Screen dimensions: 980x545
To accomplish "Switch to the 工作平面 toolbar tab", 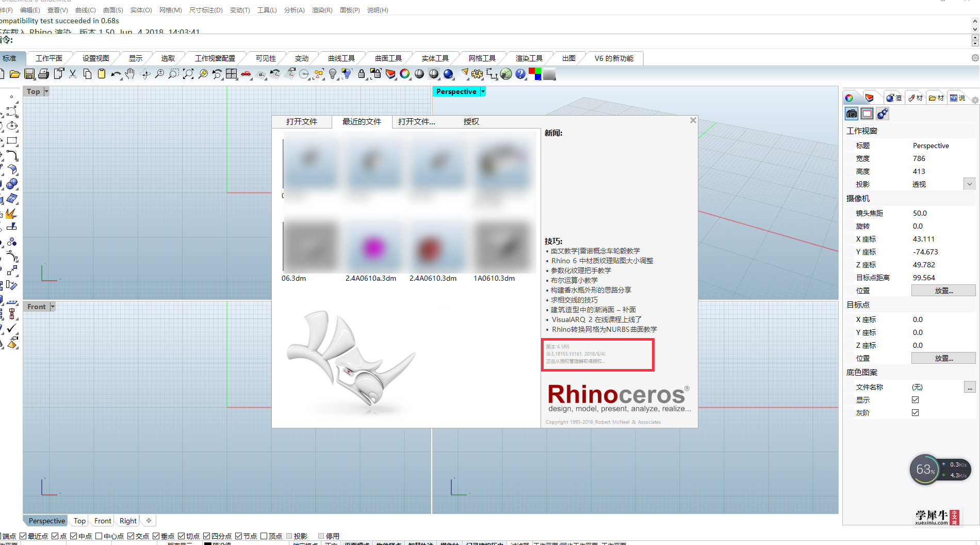I will [48, 58].
